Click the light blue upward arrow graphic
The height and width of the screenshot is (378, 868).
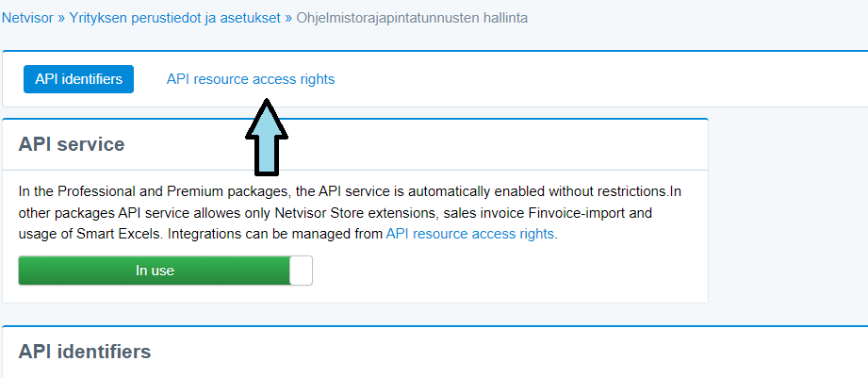click(x=267, y=138)
